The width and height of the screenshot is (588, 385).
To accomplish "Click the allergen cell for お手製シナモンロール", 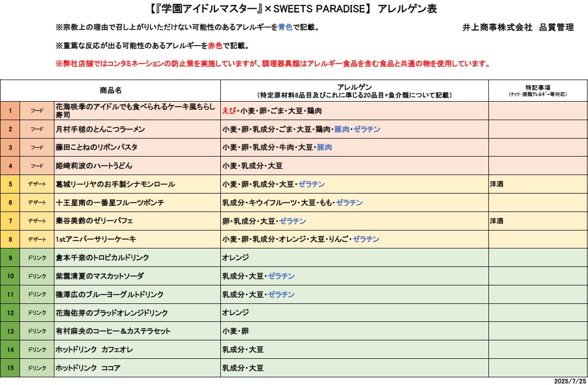I will tap(354, 184).
